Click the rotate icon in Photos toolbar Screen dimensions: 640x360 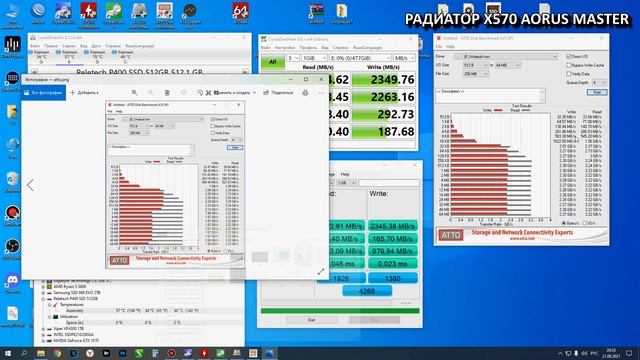pos(200,93)
